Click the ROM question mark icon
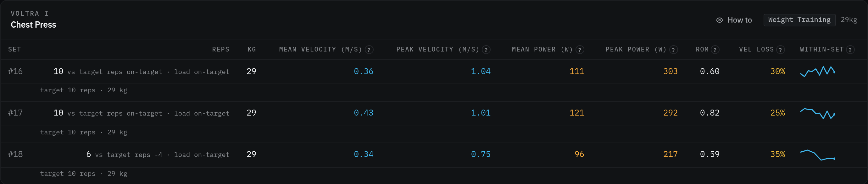This screenshot has height=184, width=868. tap(715, 50)
